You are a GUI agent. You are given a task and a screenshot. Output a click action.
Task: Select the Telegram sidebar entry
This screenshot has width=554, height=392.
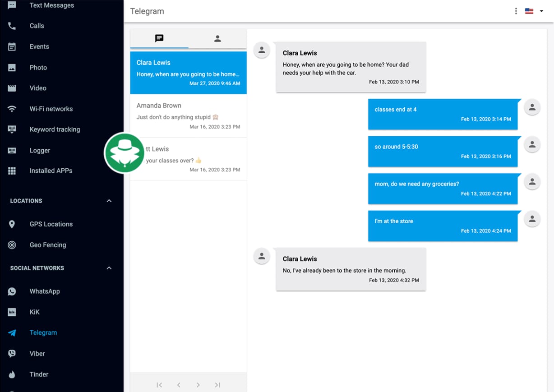[43, 332]
